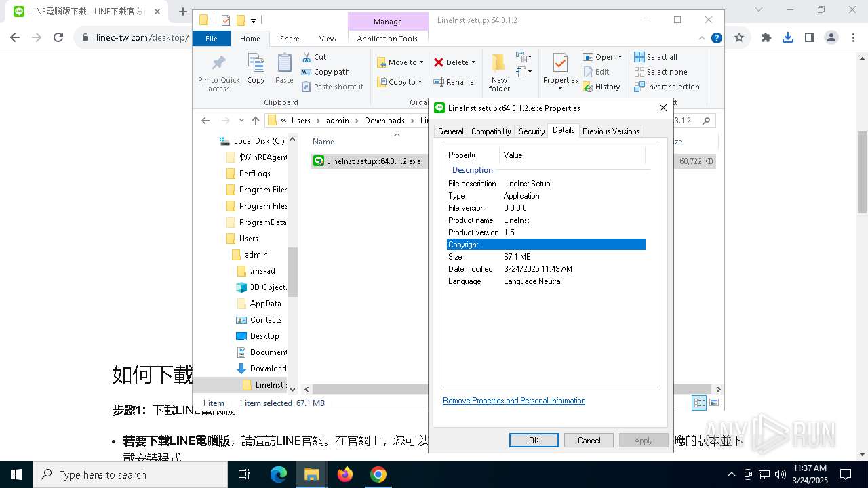868x488 pixels.
Task: Expand the Move to dropdown
Action: pos(421,62)
